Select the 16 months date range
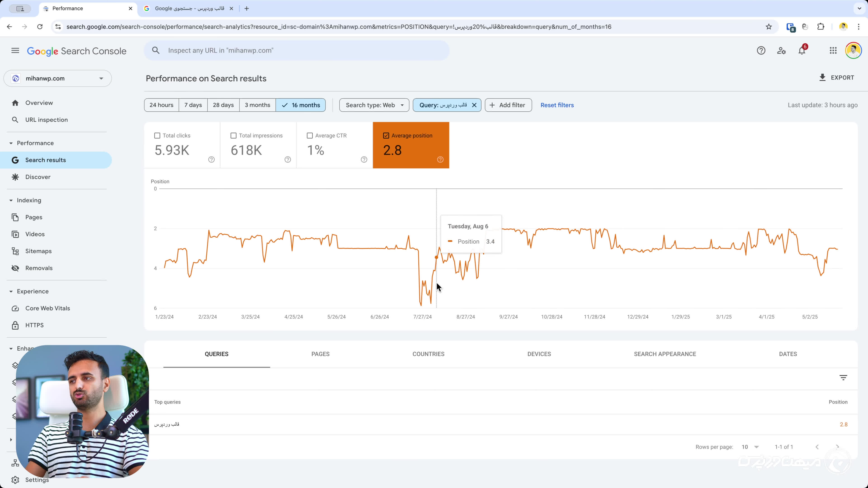This screenshot has height=488, width=868. [301, 105]
